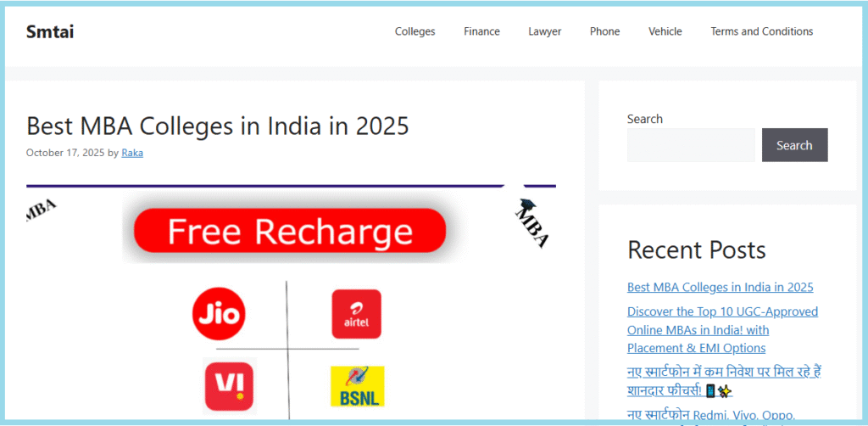Open the Smtai site home title
Viewport: 868px width, 426px height.
click(x=50, y=32)
